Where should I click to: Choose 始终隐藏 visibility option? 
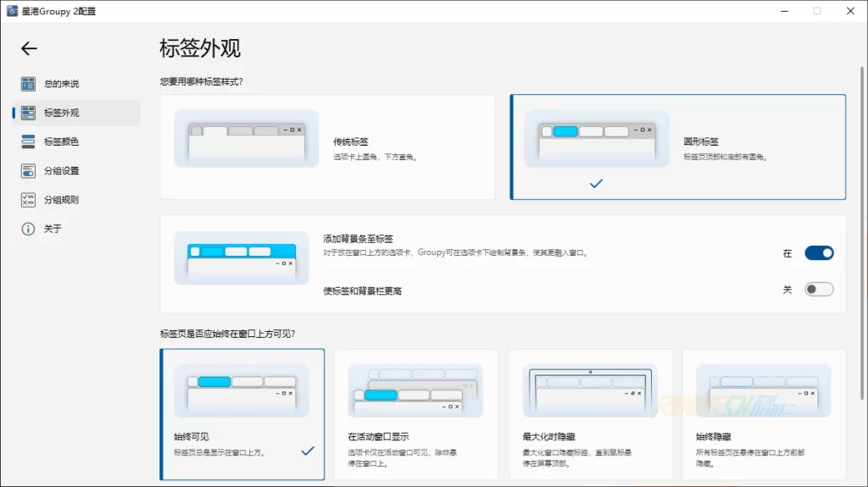click(764, 414)
